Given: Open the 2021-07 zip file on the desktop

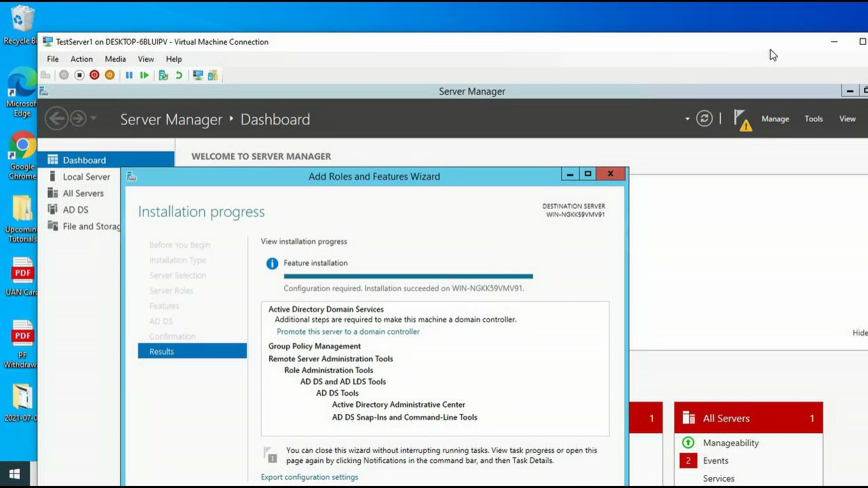Looking at the screenshot, I should [22, 403].
